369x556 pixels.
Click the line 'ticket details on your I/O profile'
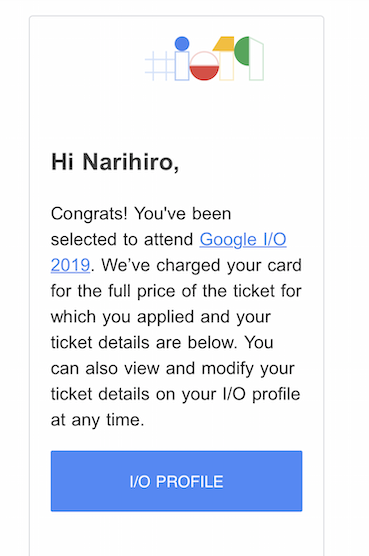click(x=175, y=394)
